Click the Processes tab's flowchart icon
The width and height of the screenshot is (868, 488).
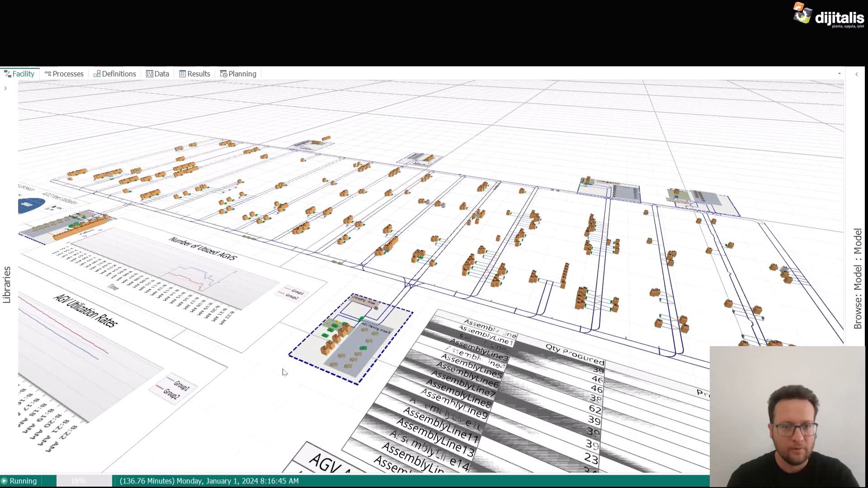(x=47, y=74)
